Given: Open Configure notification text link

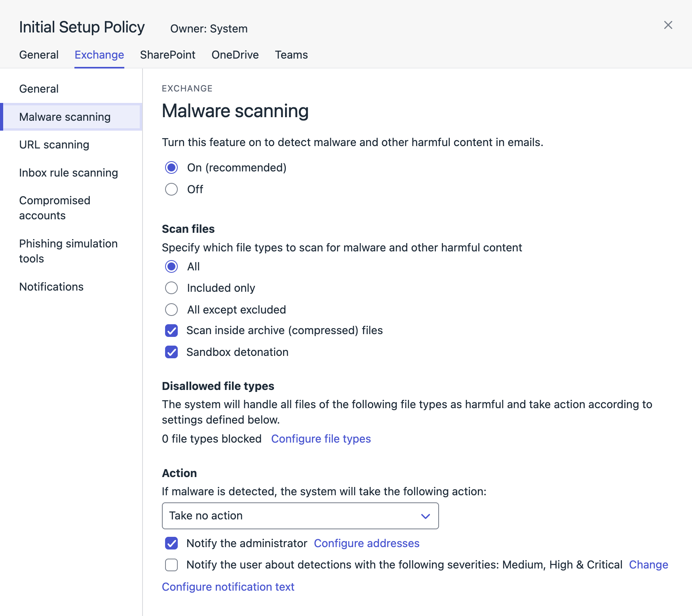Looking at the screenshot, I should point(228,587).
